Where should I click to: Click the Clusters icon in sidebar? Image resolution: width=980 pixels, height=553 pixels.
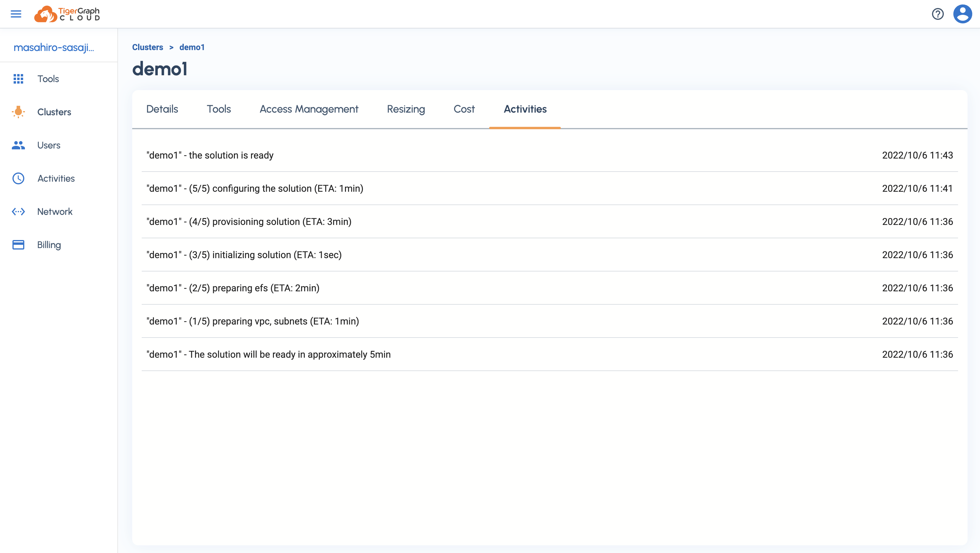[18, 112]
